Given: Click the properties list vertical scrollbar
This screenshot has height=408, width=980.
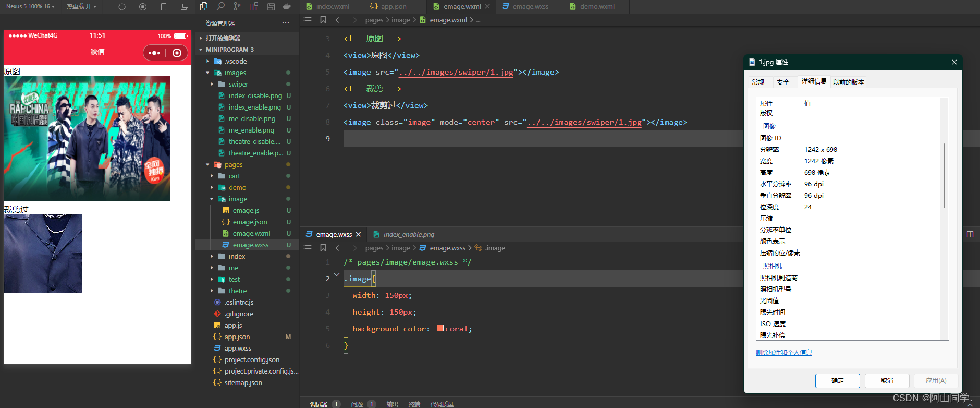Looking at the screenshot, I should point(944,176).
